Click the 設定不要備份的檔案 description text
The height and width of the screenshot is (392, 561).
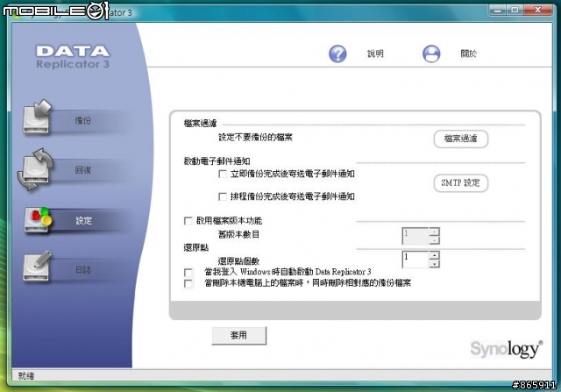point(255,138)
